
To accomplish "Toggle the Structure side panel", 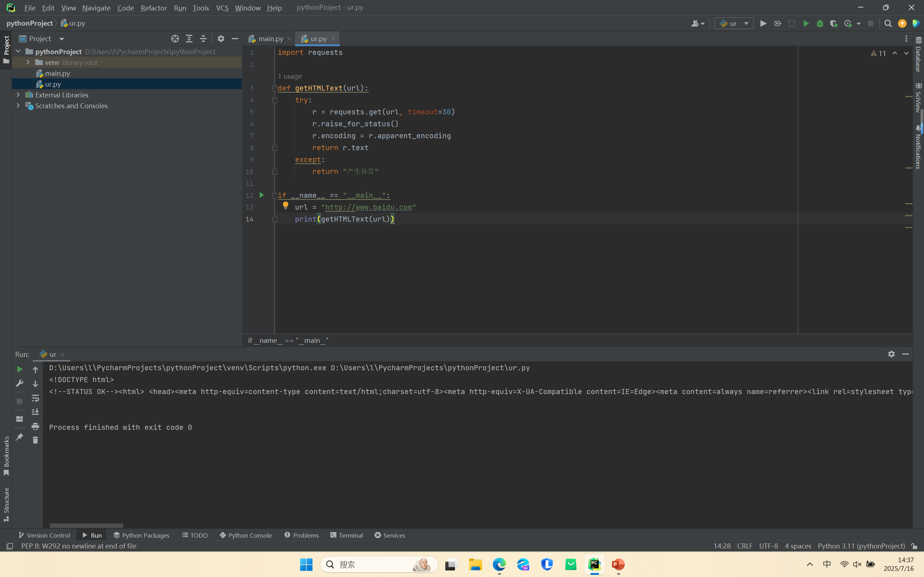I will click(6, 504).
